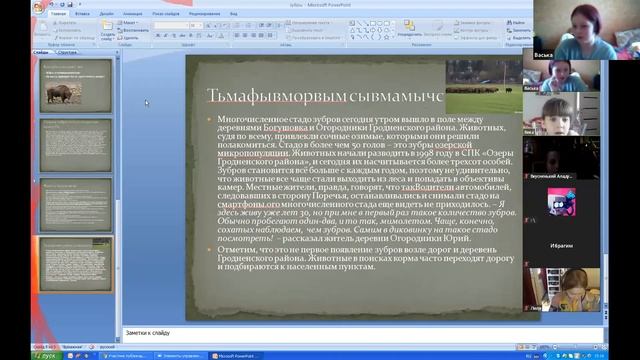Switch to the Анимация ribbon tab
The image size is (640, 360).
click(133, 14)
